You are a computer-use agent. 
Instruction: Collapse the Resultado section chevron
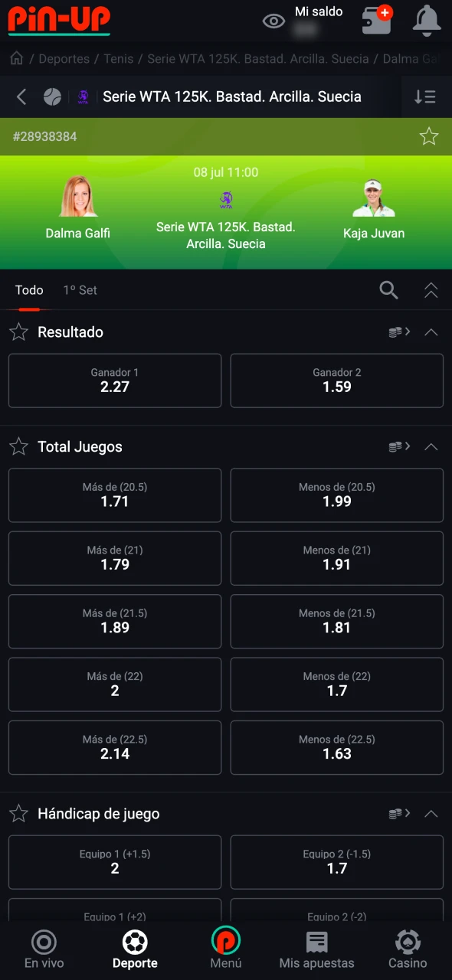431,332
